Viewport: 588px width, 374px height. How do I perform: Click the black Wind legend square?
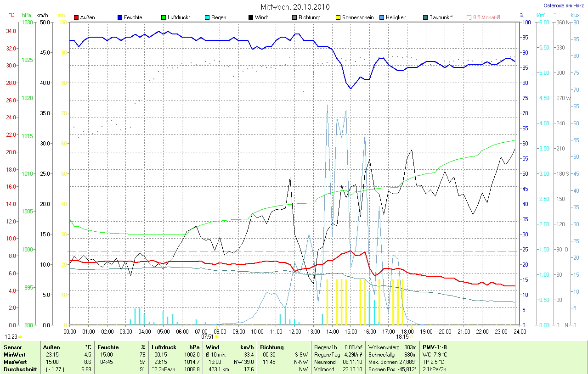[251, 17]
